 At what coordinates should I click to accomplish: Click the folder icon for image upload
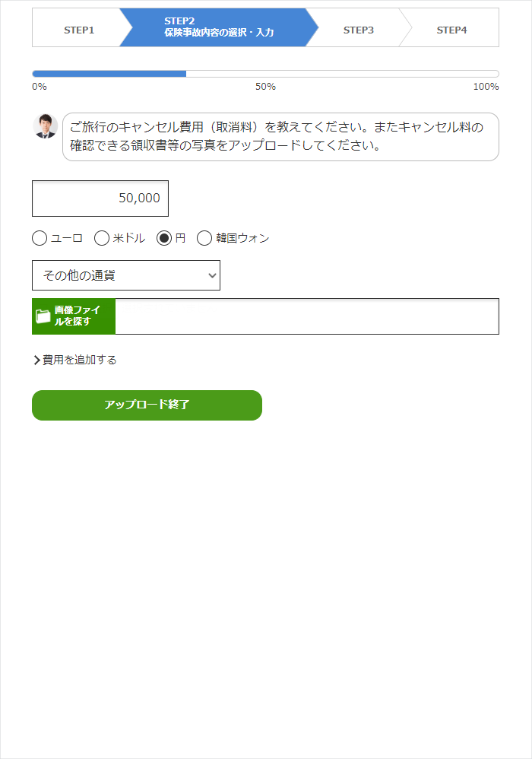(43, 316)
